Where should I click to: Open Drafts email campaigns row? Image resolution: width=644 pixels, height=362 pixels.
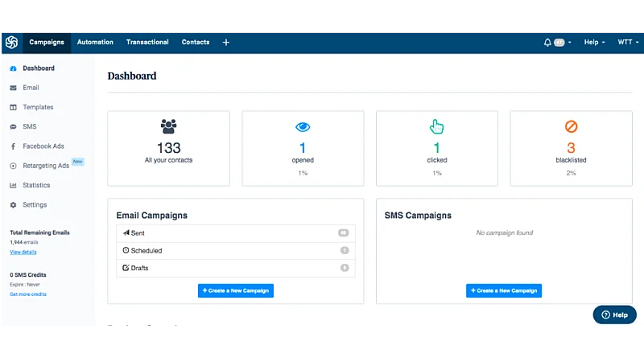coord(236,269)
